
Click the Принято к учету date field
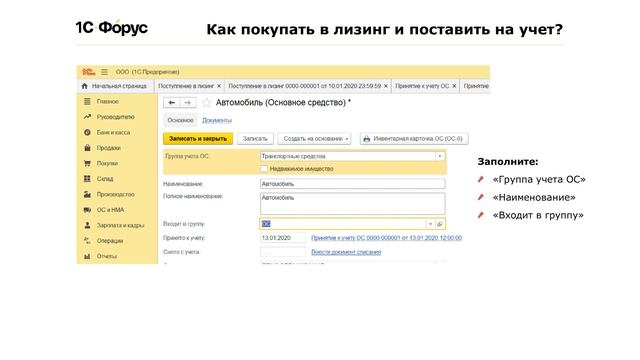coord(283,238)
